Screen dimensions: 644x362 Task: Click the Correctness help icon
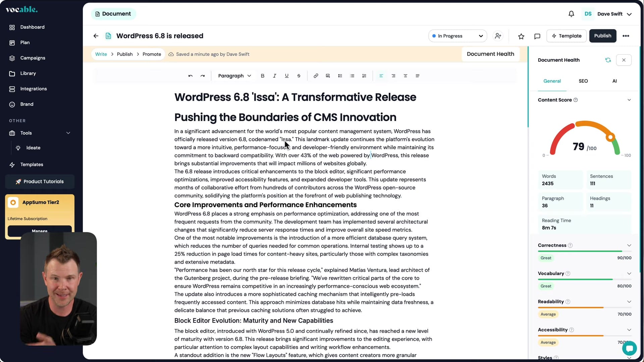570,245
